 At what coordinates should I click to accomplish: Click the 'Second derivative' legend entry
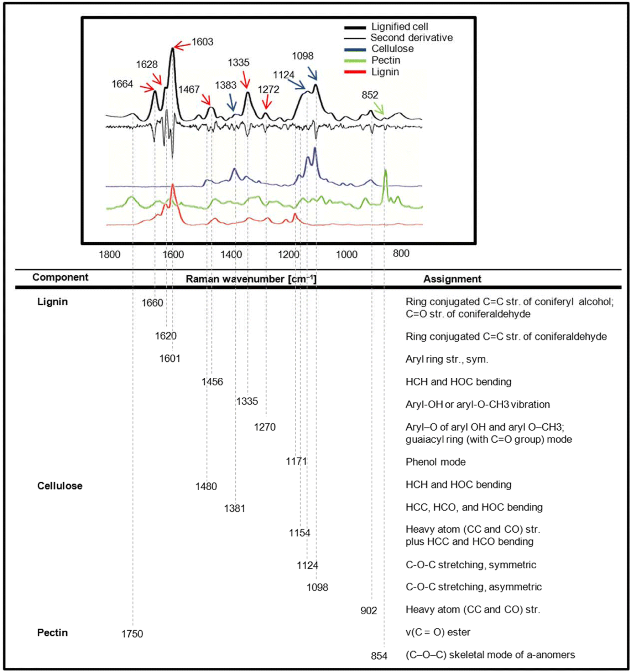pyautogui.click(x=412, y=38)
